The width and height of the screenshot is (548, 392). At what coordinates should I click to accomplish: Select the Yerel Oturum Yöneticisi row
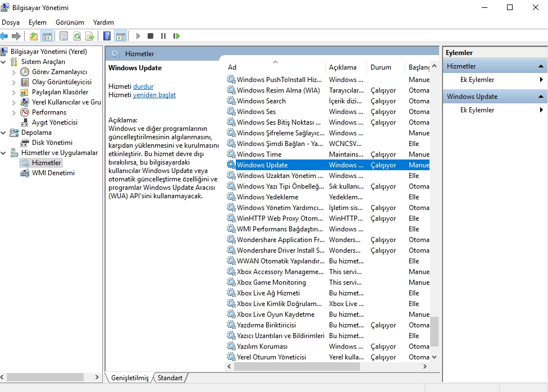328,357
